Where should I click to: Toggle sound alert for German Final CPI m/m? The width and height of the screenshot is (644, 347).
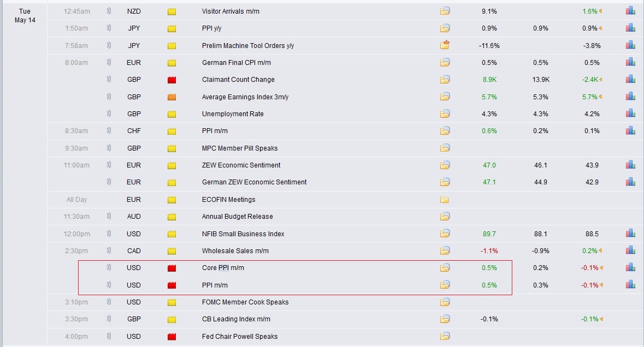click(x=109, y=63)
